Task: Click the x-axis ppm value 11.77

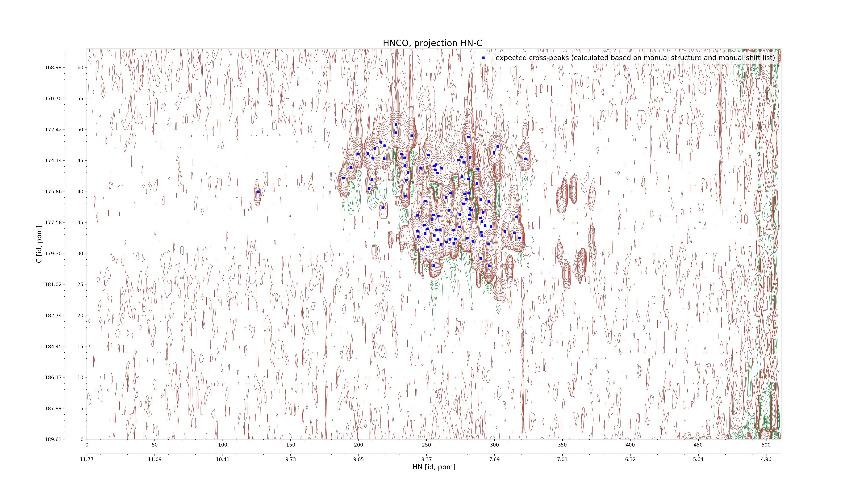Action: pyautogui.click(x=87, y=459)
